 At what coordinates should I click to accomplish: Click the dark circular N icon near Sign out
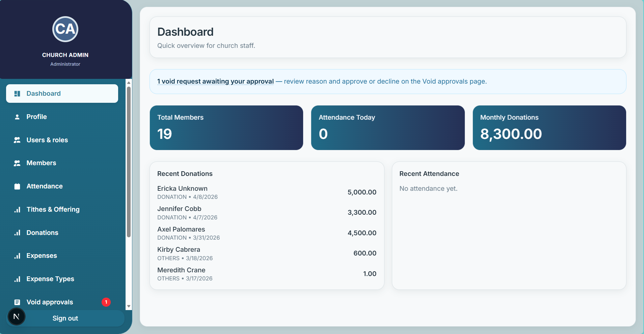click(x=16, y=316)
